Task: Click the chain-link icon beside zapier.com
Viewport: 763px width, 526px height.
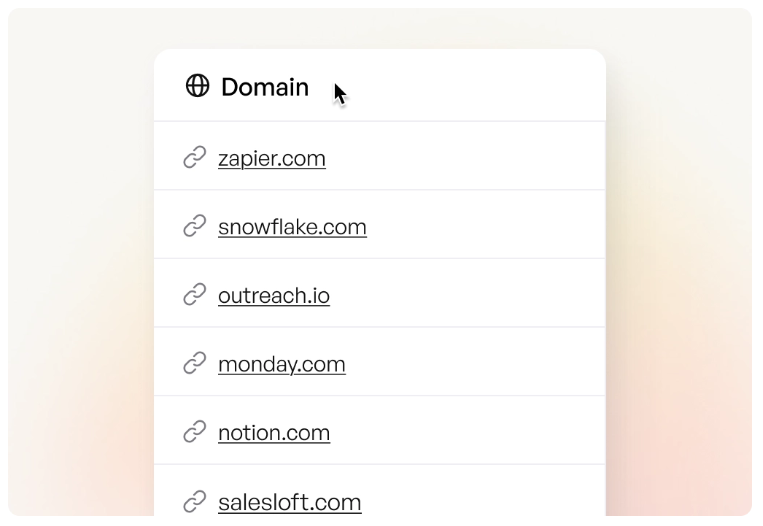Action: (x=195, y=158)
